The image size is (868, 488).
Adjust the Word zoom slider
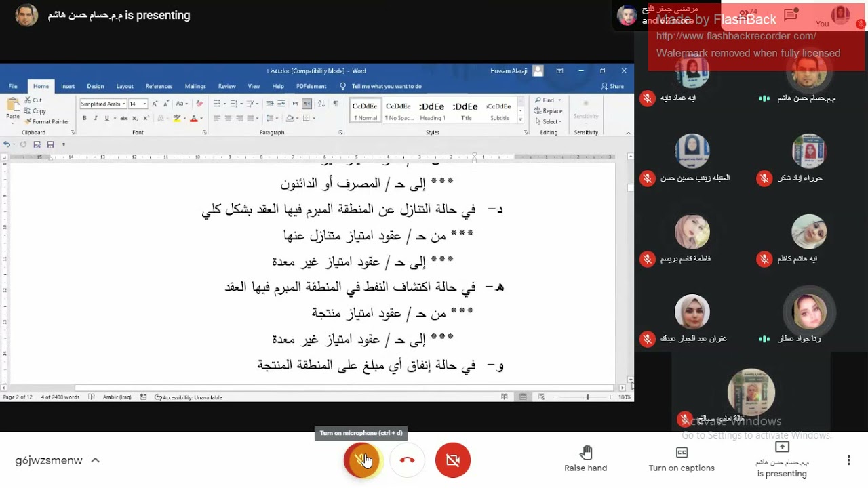(x=587, y=397)
